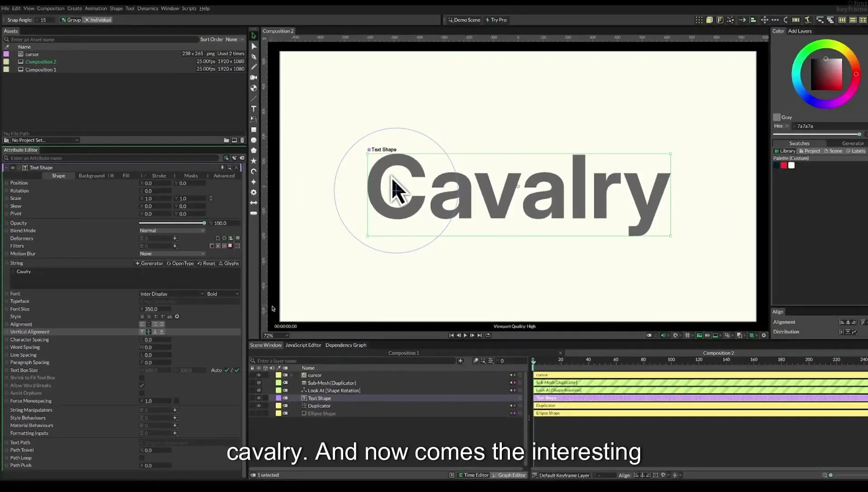
Task: Select the Rectangle shape tool
Action: [x=254, y=130]
